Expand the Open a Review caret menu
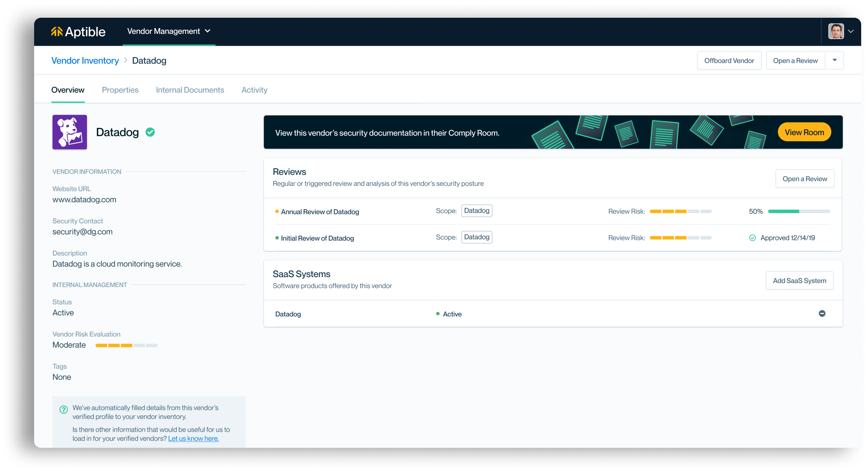Viewport: 868px width, 471px height. (835, 60)
